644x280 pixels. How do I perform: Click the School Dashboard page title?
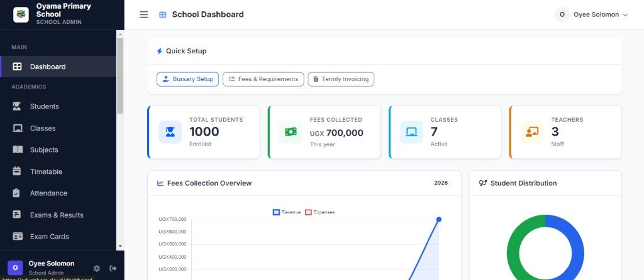pyautogui.click(x=208, y=15)
